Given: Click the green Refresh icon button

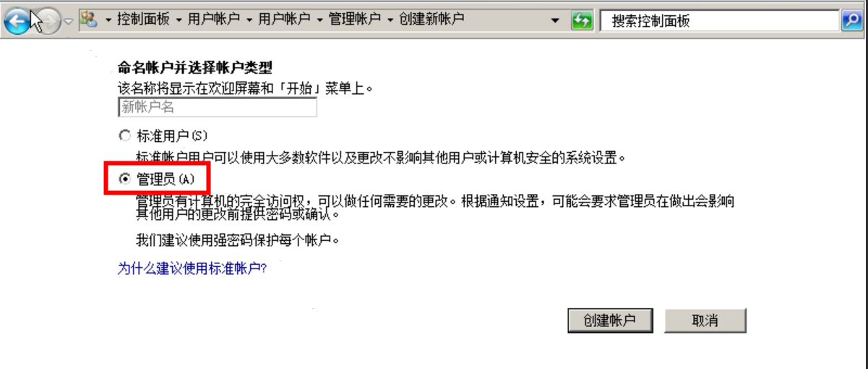Looking at the screenshot, I should 582,20.
